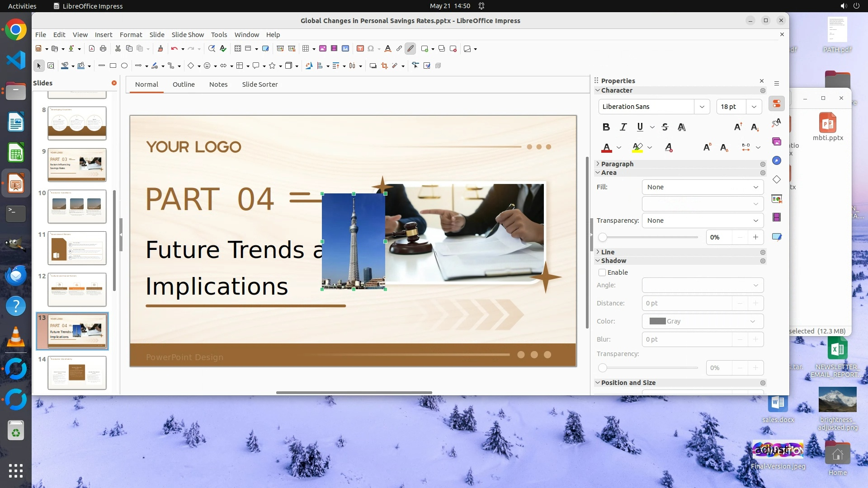Switch to the Outline view tab

pyautogui.click(x=184, y=84)
